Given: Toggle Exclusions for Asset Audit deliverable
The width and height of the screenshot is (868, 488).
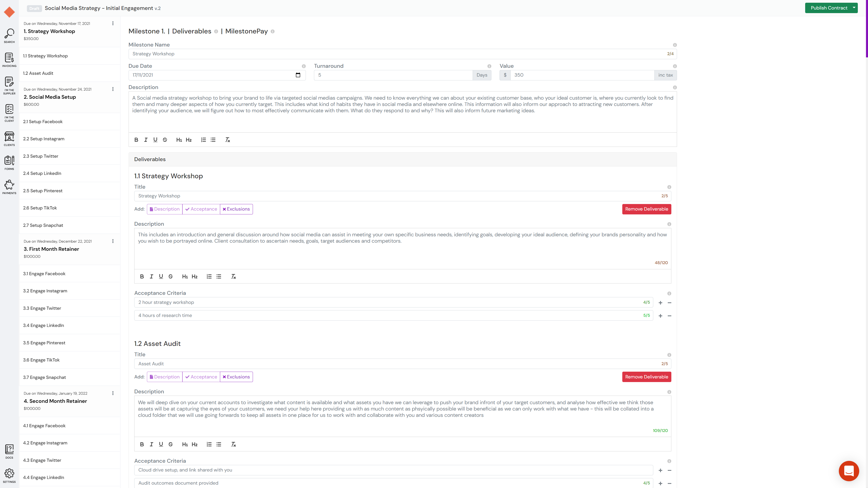Looking at the screenshot, I should coord(236,377).
